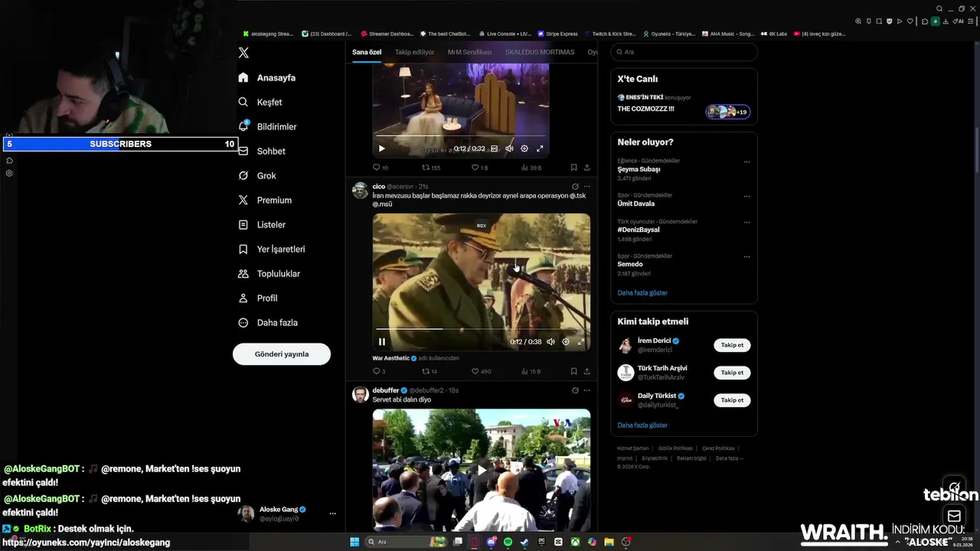
Task: Open options for Şeyma Subaşı trend
Action: tap(747, 162)
